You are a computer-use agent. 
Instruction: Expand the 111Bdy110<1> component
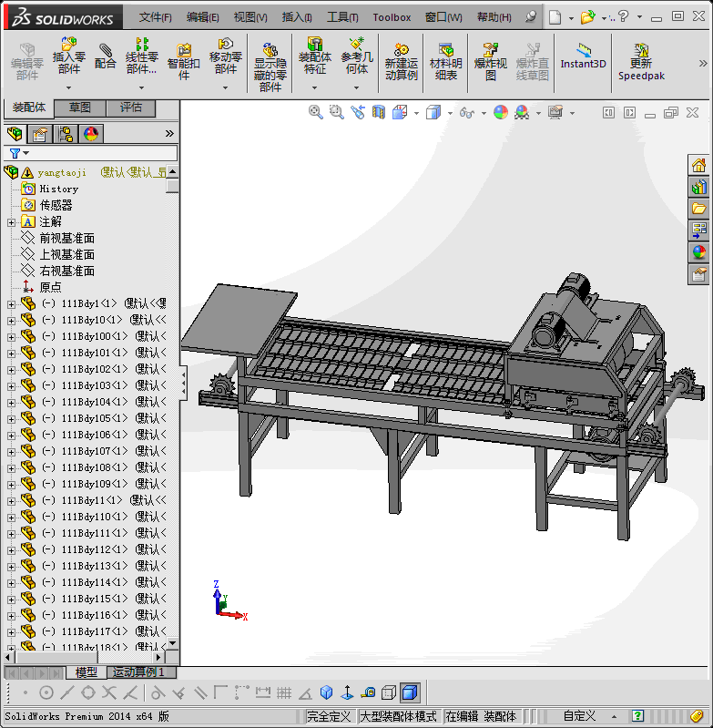tap(11, 518)
